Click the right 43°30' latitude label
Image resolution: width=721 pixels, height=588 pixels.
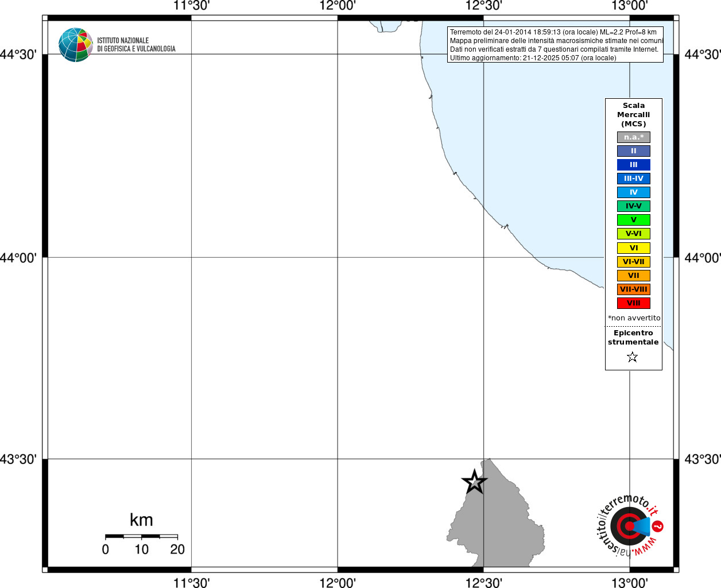(703, 459)
